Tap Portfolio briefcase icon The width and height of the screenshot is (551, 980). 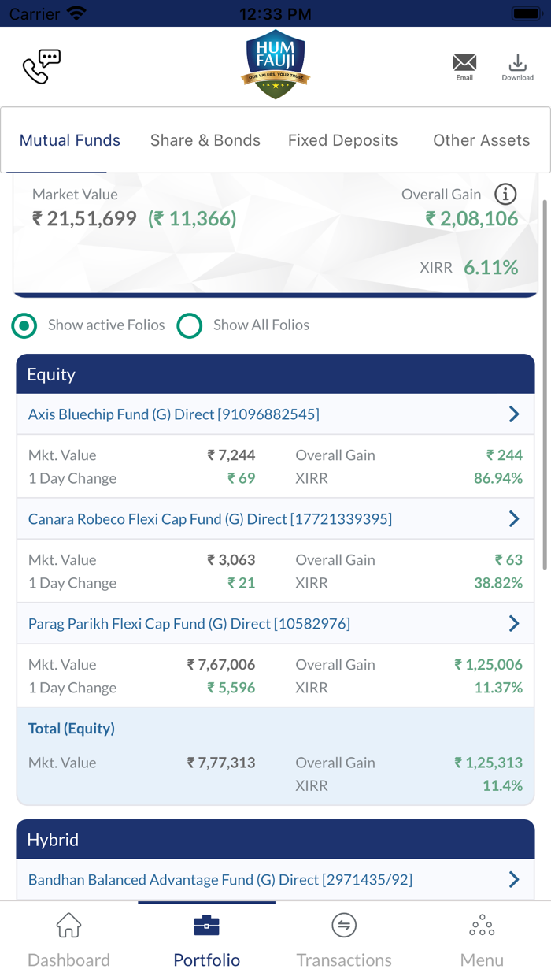tap(206, 925)
